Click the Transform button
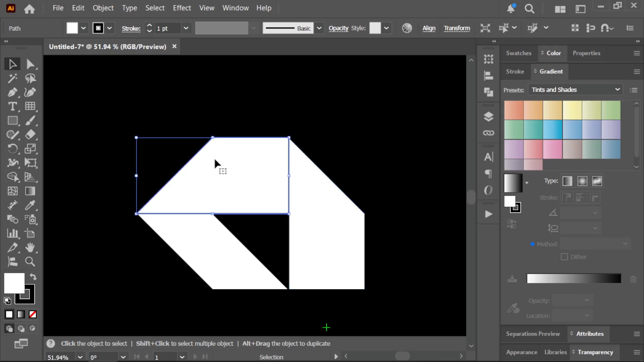This screenshot has width=644, height=362. point(457,28)
